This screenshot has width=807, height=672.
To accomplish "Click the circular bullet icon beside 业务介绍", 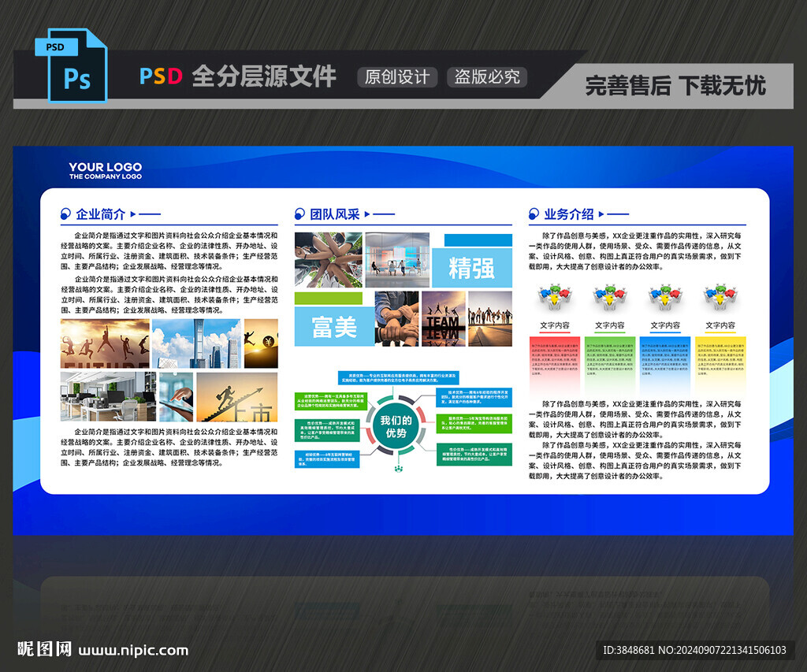I will pyautogui.click(x=534, y=213).
